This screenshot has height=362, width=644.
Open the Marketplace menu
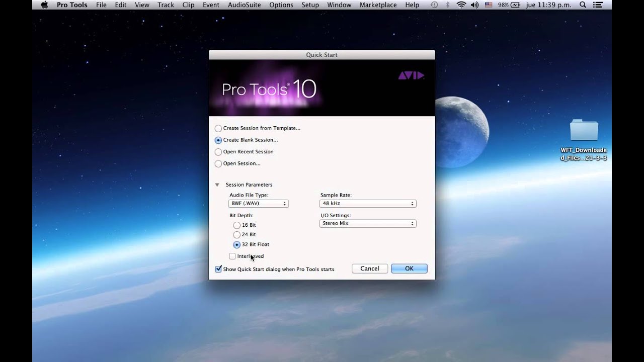click(377, 5)
